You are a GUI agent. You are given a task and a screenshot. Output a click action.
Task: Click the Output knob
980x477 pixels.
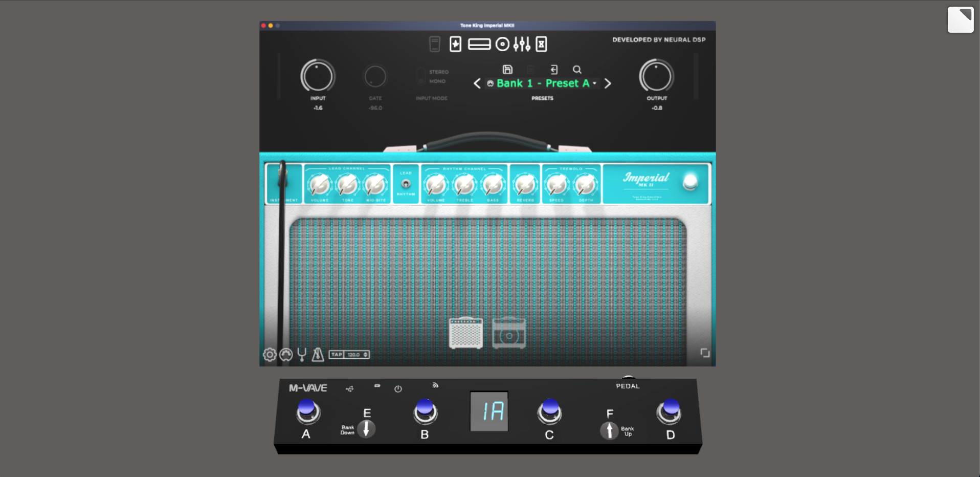(656, 77)
